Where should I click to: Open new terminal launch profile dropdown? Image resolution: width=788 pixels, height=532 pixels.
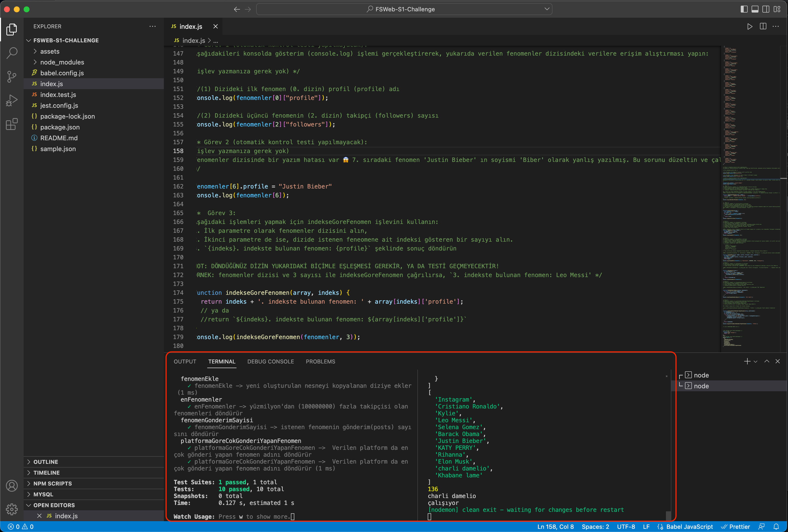(756, 361)
